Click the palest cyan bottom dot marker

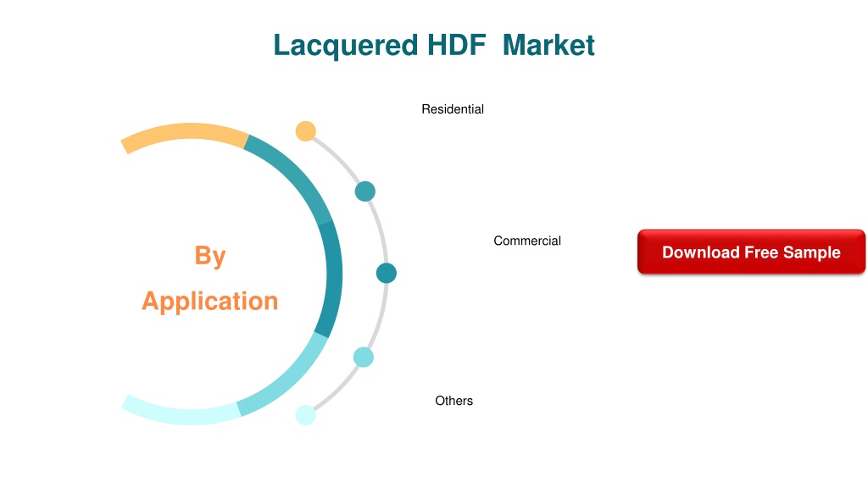pyautogui.click(x=305, y=415)
